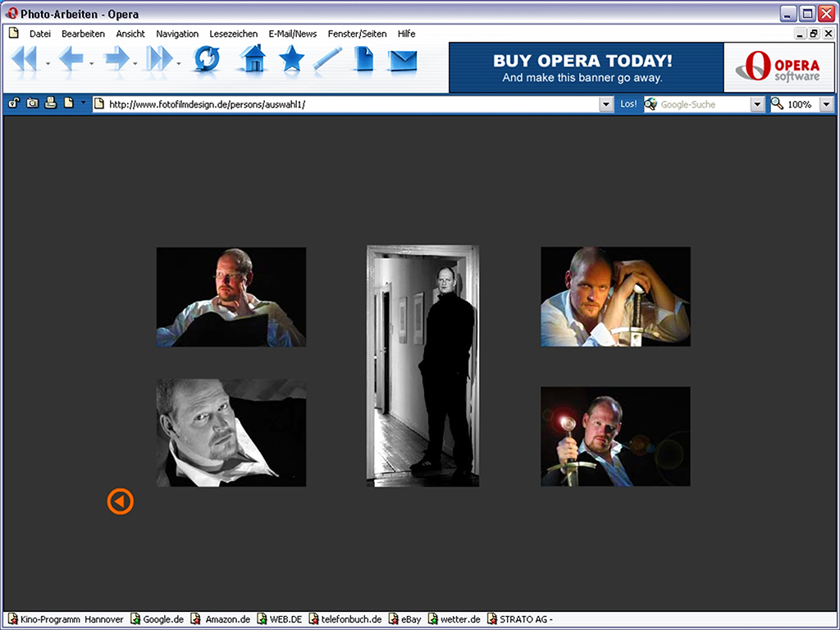The height and width of the screenshot is (630, 840).
Task: Click the wand tool icon in toolbar
Action: [x=327, y=58]
